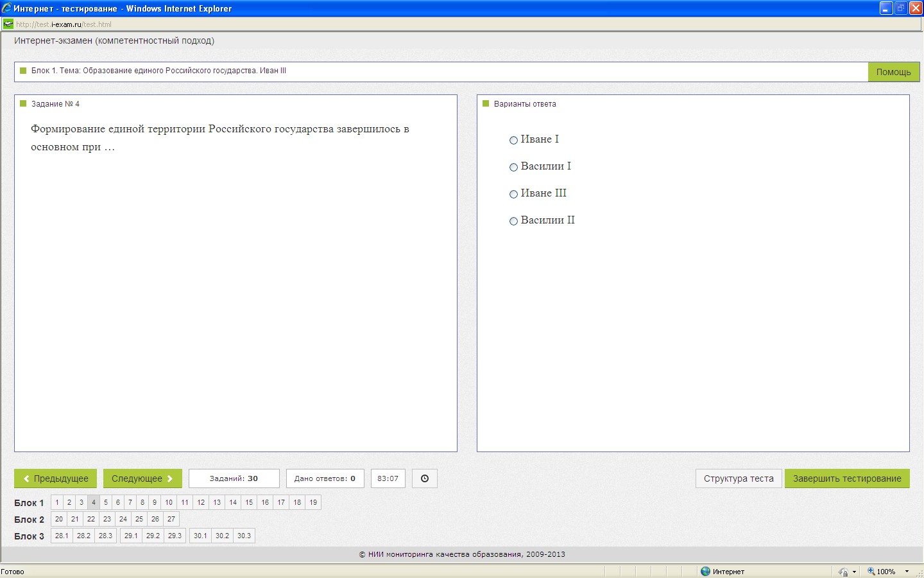Image resolution: width=924 pixels, height=578 pixels.
Task: Open the Помощь help button
Action: (x=893, y=72)
